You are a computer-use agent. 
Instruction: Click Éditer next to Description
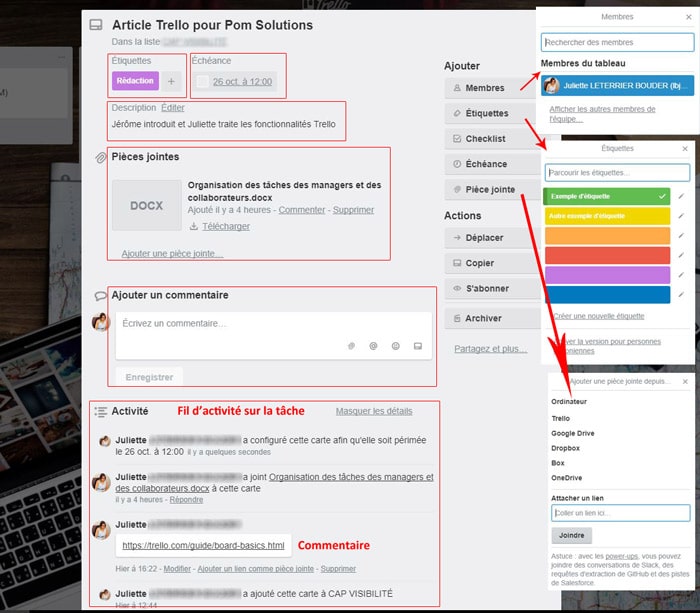(173, 108)
